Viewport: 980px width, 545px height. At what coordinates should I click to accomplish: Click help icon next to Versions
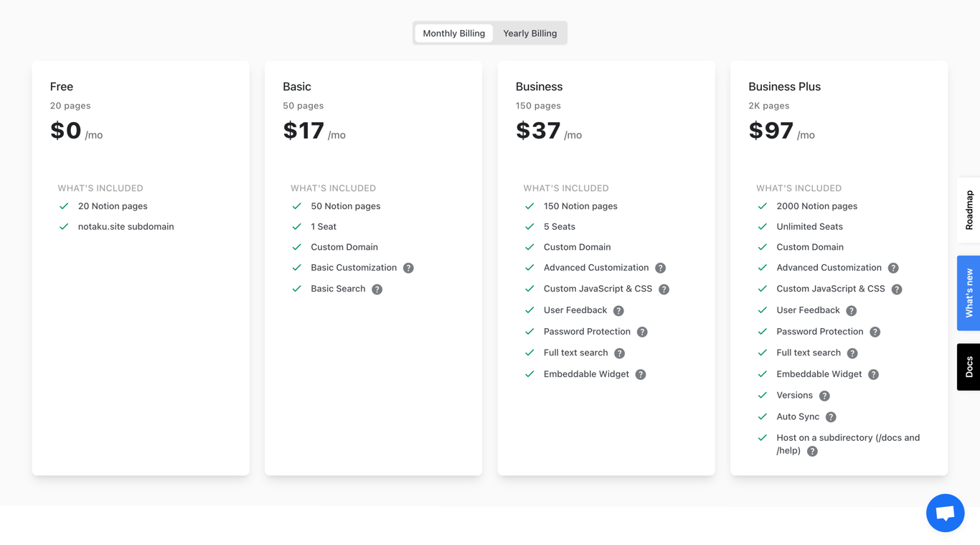(824, 396)
